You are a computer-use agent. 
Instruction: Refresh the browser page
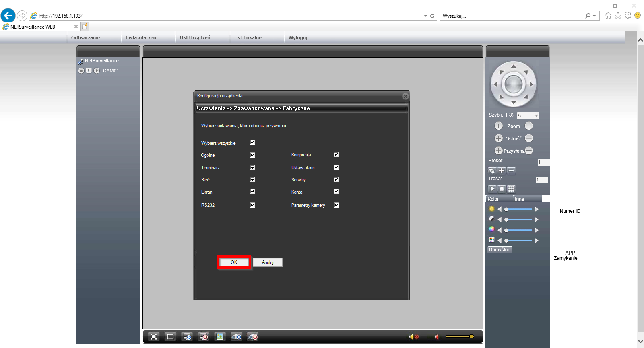click(x=432, y=16)
